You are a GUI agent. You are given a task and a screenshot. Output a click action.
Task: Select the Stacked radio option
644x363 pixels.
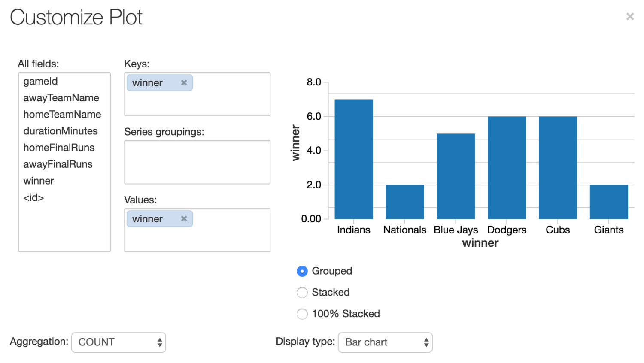coord(302,293)
